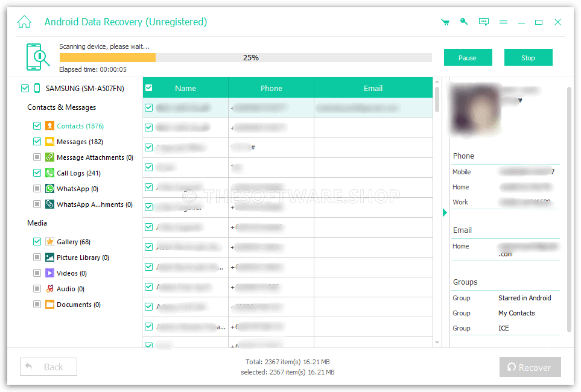Select Message Attachments (0) in the sidebar
The image size is (581, 392).
(x=95, y=157)
